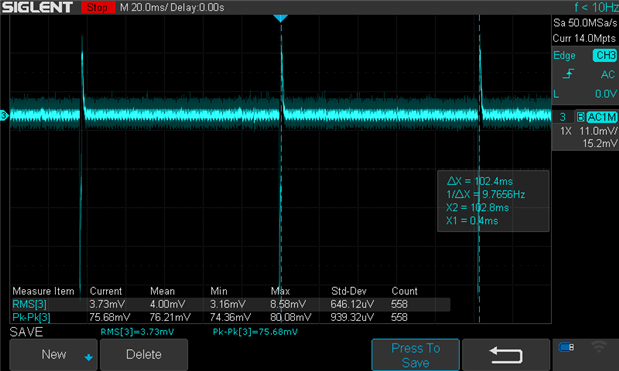Select the channel 3 ground level indicator
Screen dimensions: 619x371
point(4,116)
